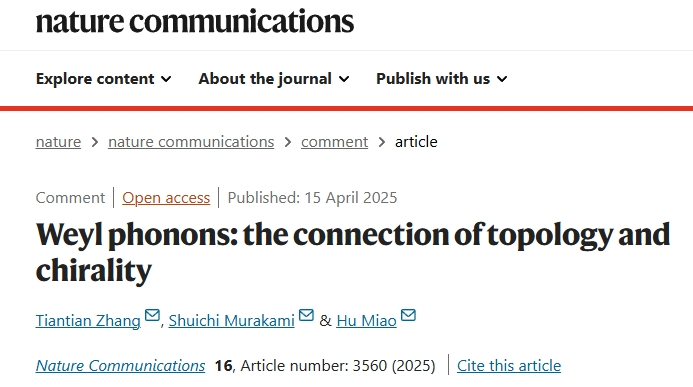
Task: Click the envelope icon next to Shuichi Murakami
Action: [x=306, y=315]
